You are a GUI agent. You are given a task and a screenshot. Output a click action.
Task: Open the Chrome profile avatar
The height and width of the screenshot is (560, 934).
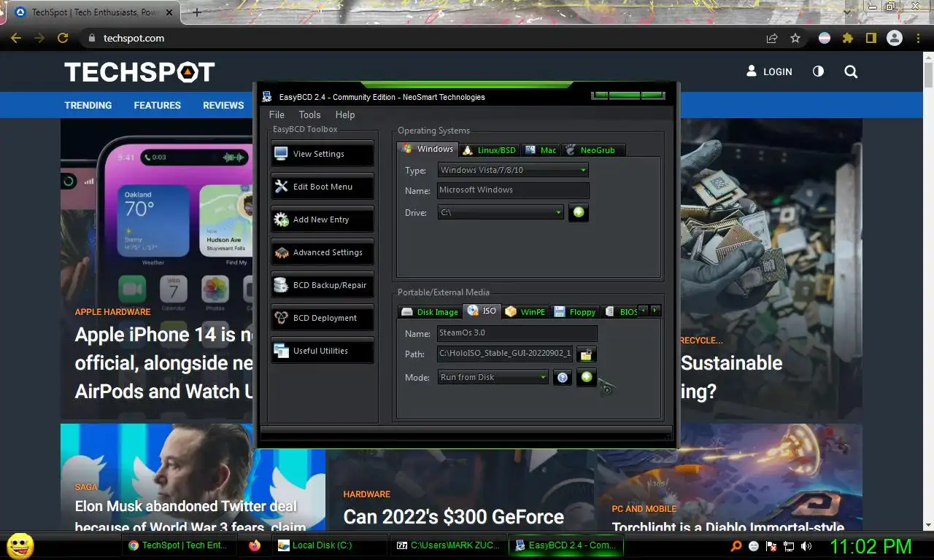click(x=895, y=38)
